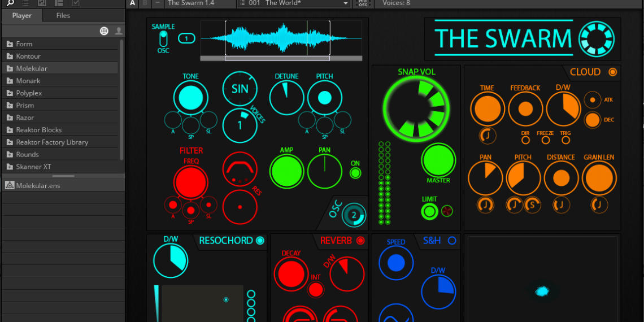This screenshot has width=644, height=322.
Task: Click The Swarm circular logo icon
Action: click(x=597, y=39)
